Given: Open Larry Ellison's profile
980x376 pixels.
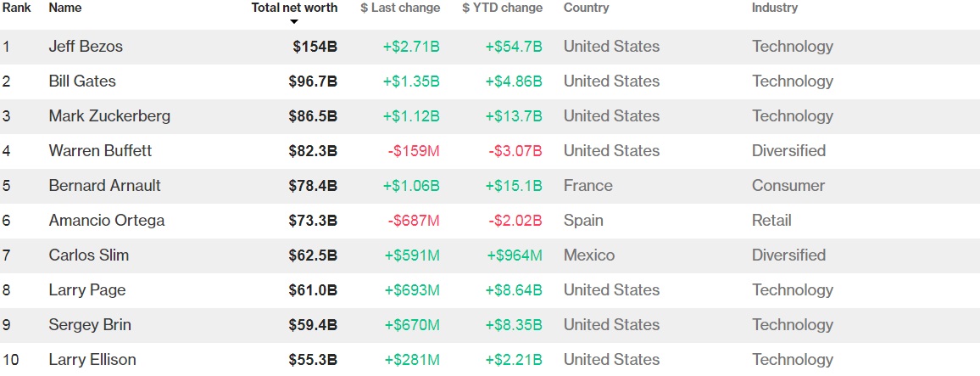Looking at the screenshot, I should point(92,360).
